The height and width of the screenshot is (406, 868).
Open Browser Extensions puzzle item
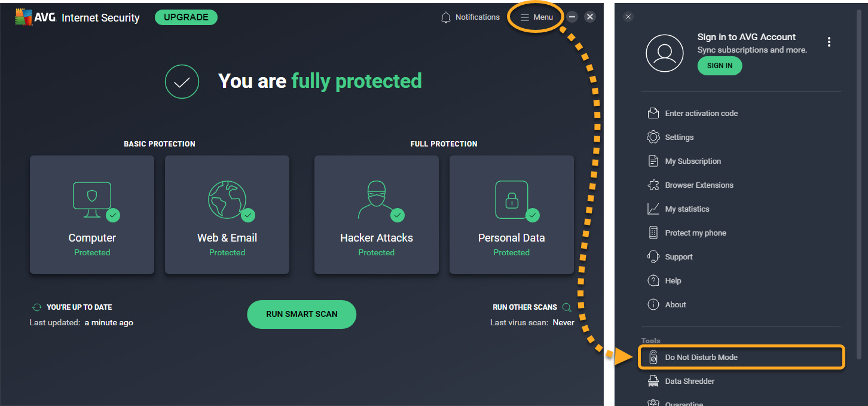699,185
